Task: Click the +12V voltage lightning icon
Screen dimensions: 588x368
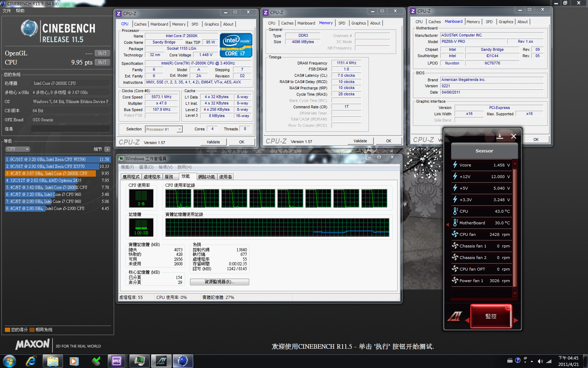Action: (455, 176)
